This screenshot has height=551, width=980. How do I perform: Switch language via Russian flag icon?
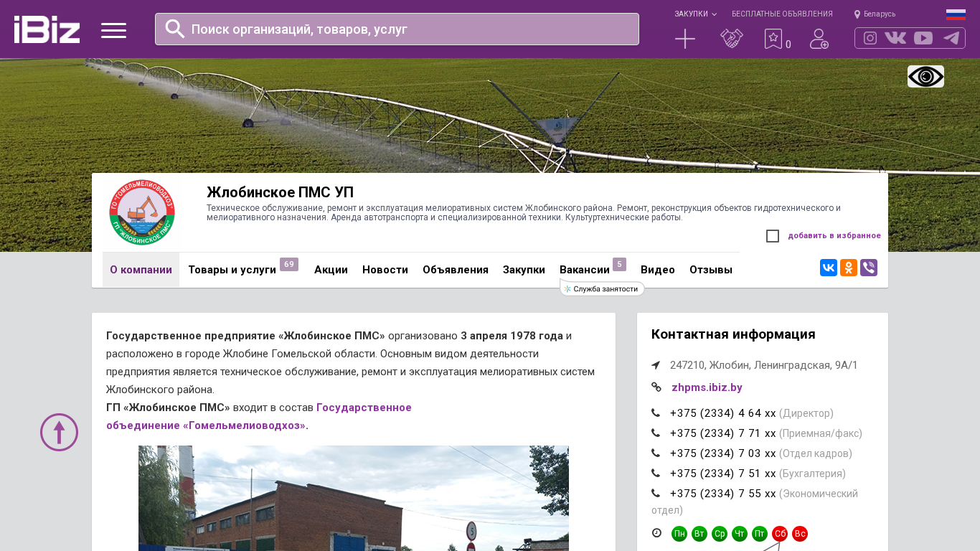click(x=956, y=14)
